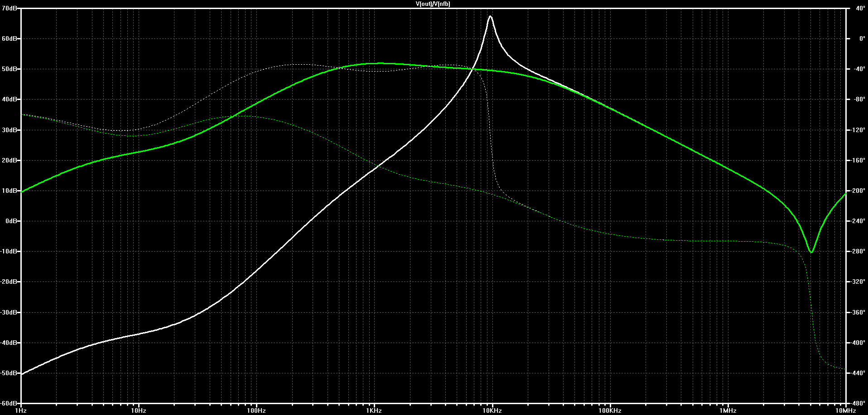Click the 20dB magnitude axis label
The image size is (868, 415).
pos(9,160)
